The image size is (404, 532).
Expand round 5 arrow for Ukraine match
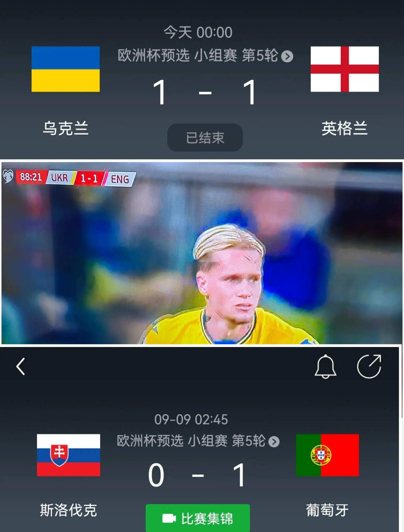pos(287,57)
